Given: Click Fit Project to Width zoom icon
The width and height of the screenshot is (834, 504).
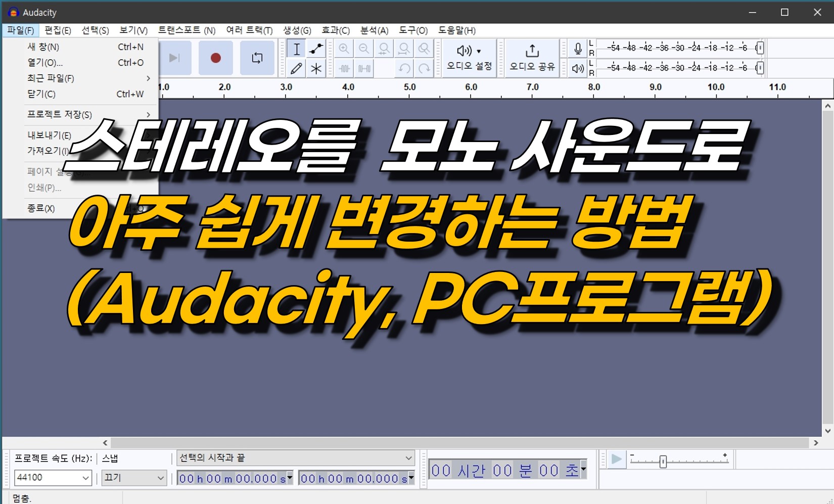Looking at the screenshot, I should pos(404,49).
